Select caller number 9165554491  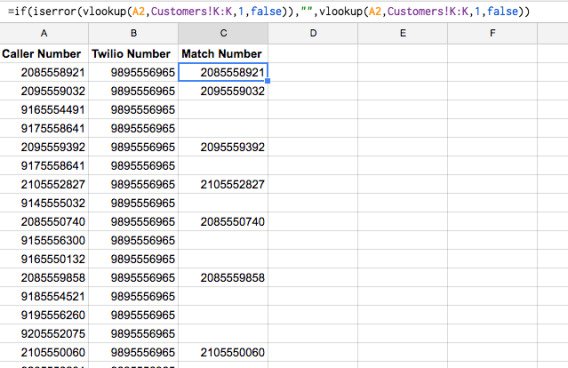[44, 110]
